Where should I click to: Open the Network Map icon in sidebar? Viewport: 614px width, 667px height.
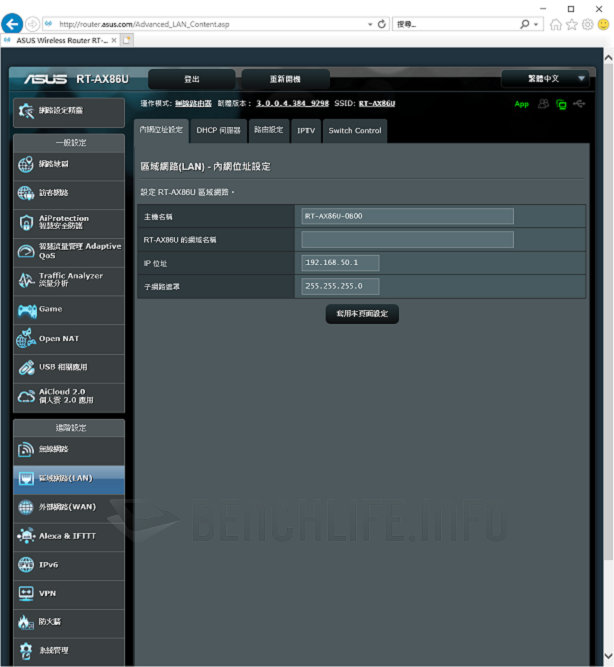(x=26, y=164)
